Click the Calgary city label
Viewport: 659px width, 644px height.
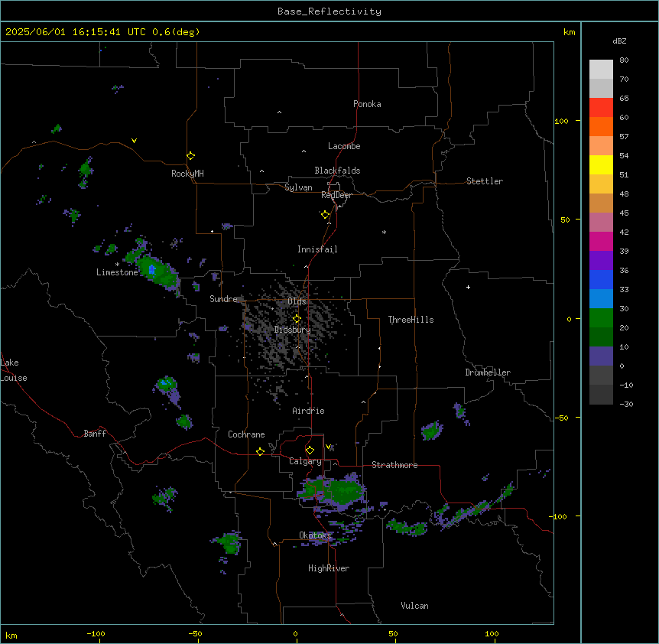305,461
